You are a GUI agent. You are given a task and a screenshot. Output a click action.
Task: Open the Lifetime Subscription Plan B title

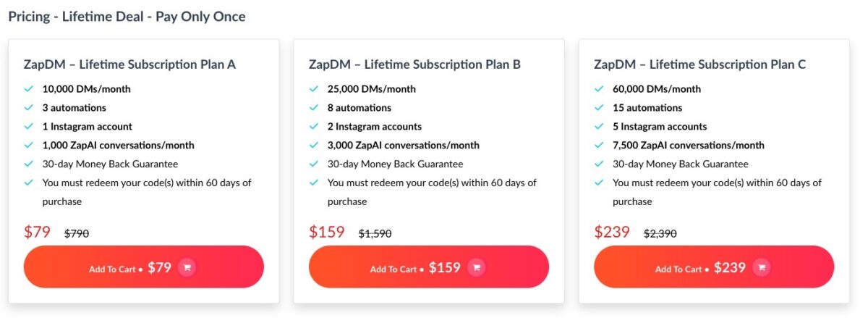point(414,64)
